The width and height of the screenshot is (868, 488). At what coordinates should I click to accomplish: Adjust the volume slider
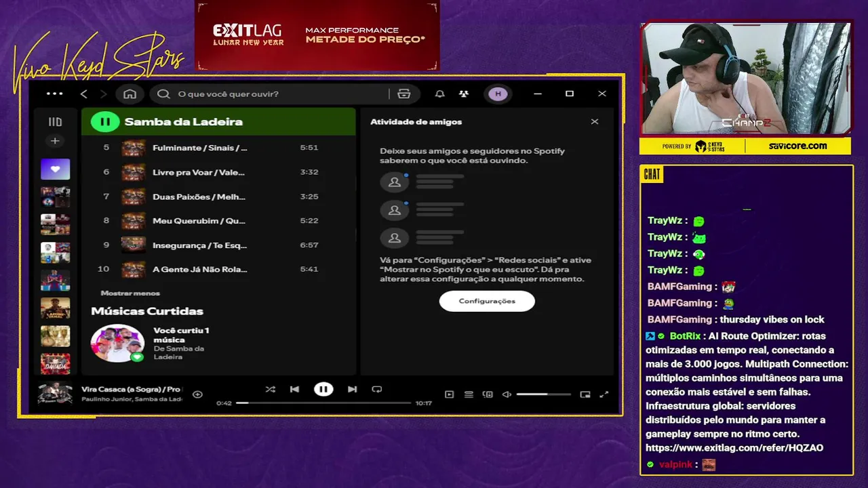click(x=544, y=394)
